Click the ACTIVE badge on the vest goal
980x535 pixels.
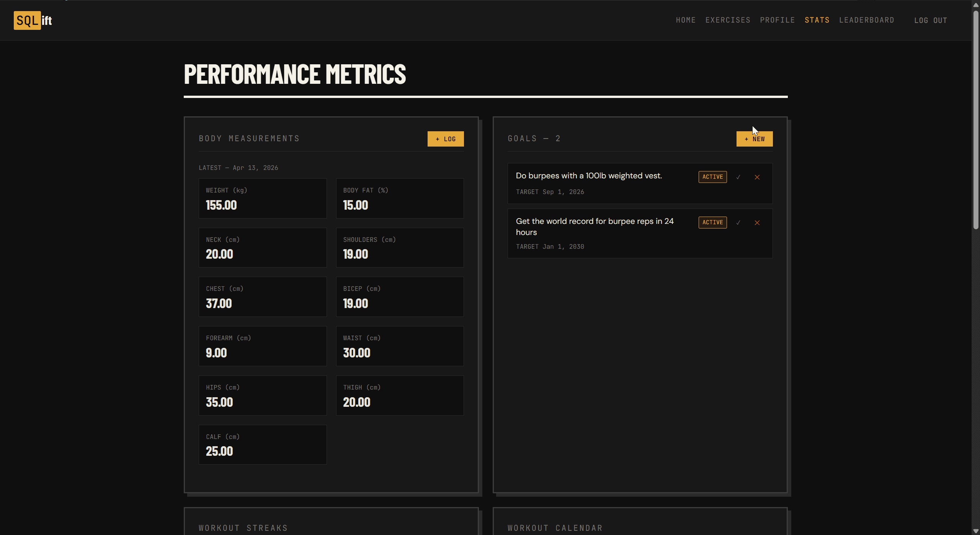pos(712,177)
